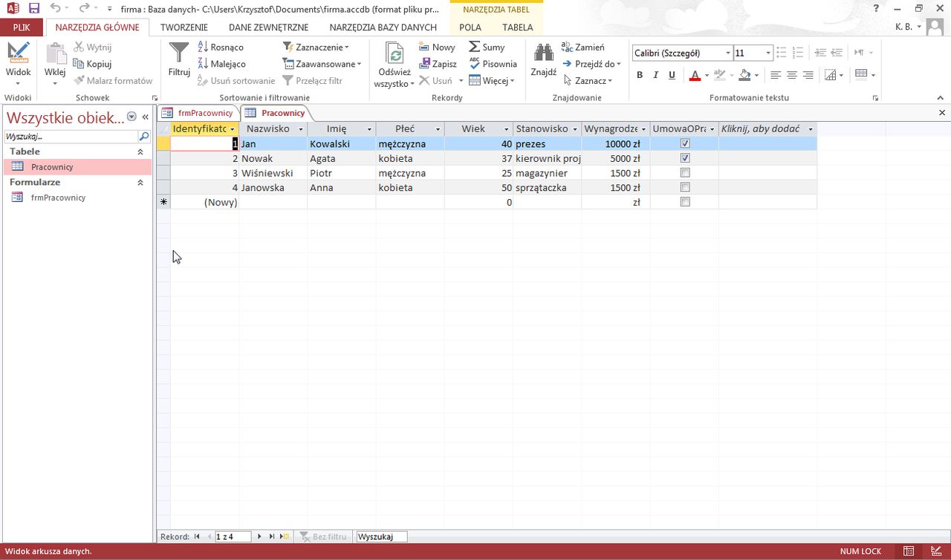Image resolution: width=951 pixels, height=560 pixels.
Task: Switch to datasheet view icon in status bar
Action: click(909, 551)
